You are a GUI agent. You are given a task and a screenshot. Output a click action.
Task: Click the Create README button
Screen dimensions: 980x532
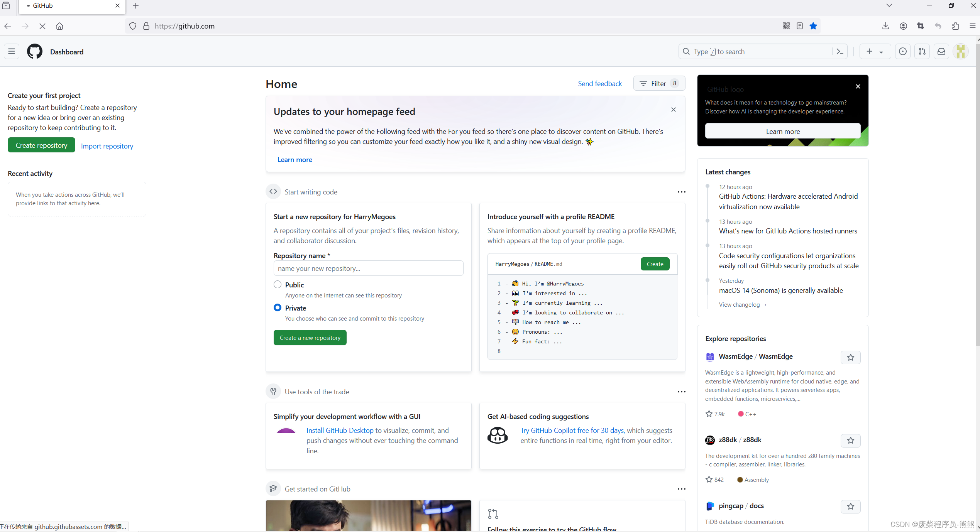[655, 264]
